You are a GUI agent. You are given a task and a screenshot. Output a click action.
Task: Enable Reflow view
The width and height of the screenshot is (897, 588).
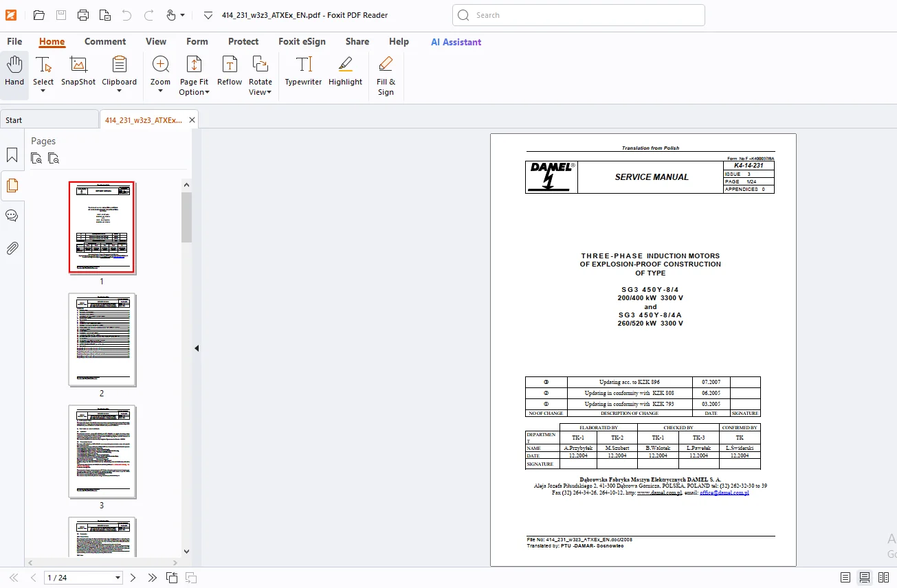pos(230,71)
